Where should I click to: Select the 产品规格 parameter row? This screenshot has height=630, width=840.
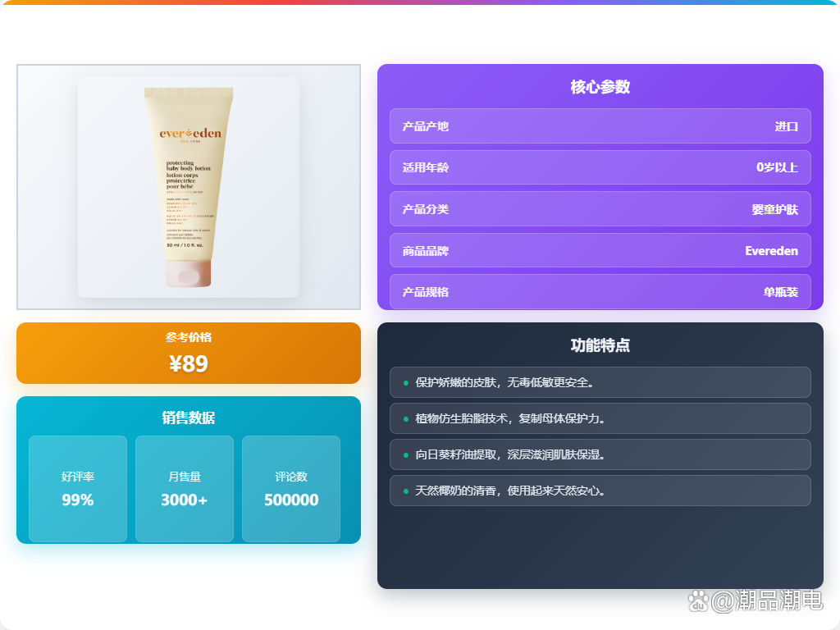click(x=600, y=292)
